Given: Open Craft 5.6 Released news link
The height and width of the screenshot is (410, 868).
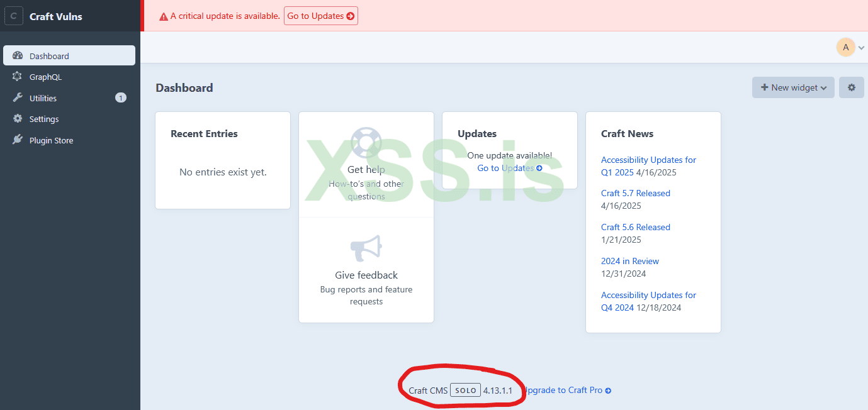Looking at the screenshot, I should [x=636, y=227].
